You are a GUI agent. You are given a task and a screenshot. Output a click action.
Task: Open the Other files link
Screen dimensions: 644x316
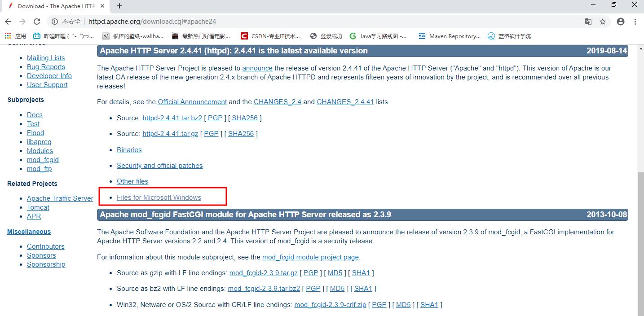point(132,181)
